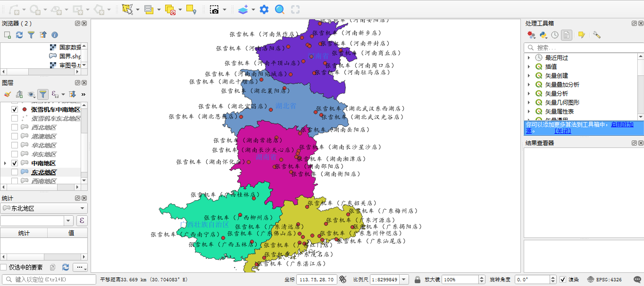This screenshot has height=286, width=644.
Task: Click the refresh icon in statistics panel
Action: click(x=66, y=267)
